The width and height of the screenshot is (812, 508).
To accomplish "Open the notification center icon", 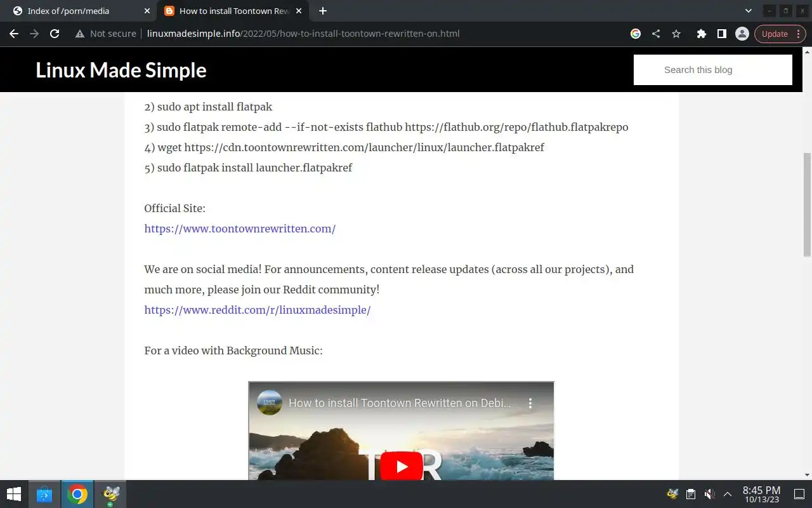I will (799, 494).
